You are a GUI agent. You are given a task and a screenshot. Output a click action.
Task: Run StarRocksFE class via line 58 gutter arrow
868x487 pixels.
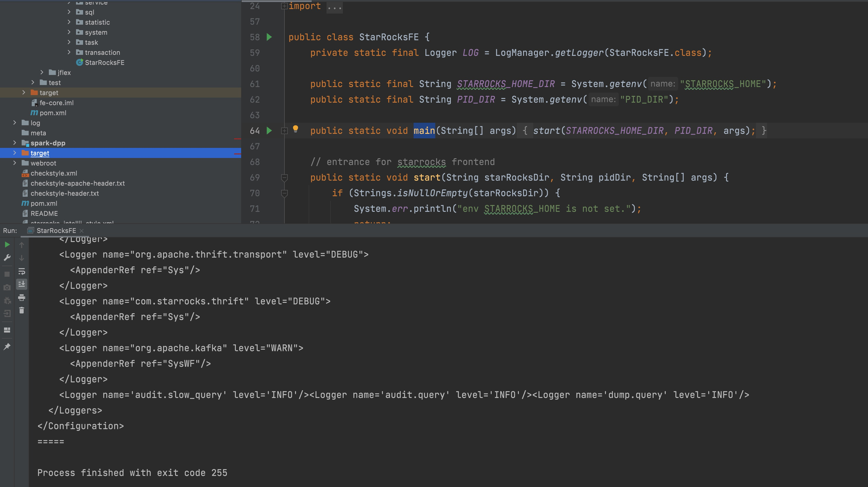click(269, 37)
